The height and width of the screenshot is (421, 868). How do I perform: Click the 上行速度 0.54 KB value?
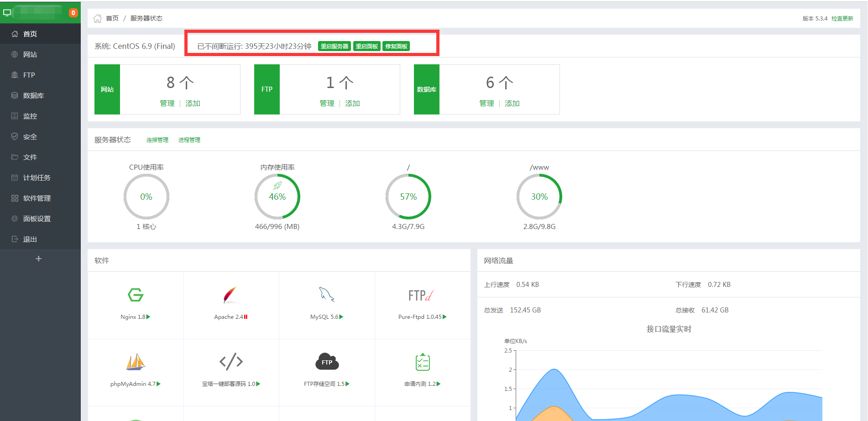tap(528, 284)
